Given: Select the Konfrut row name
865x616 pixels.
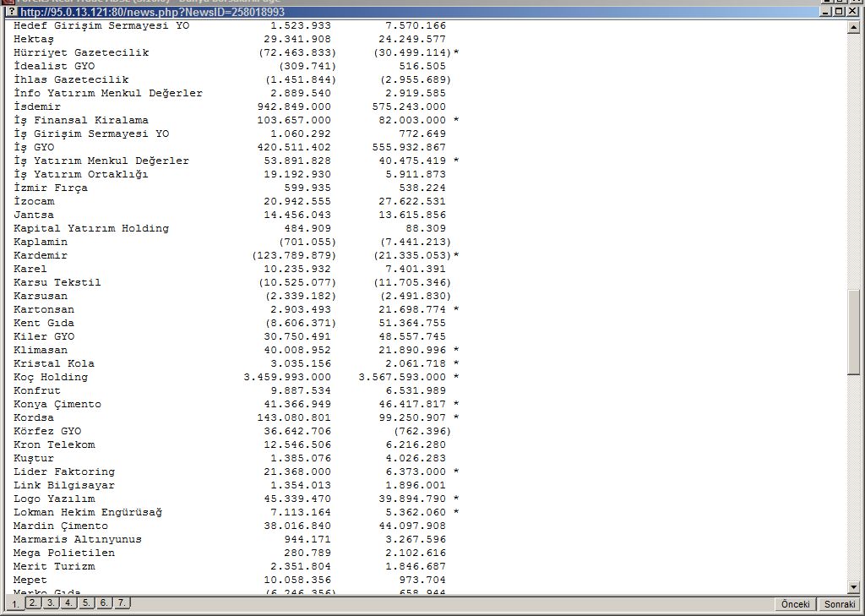Looking at the screenshot, I should coord(37,390).
